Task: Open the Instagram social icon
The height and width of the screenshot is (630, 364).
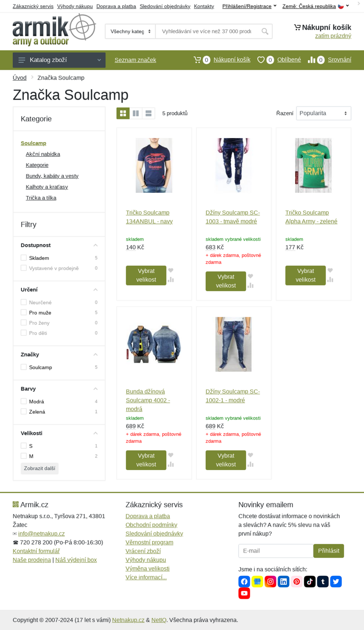Action: click(x=270, y=581)
